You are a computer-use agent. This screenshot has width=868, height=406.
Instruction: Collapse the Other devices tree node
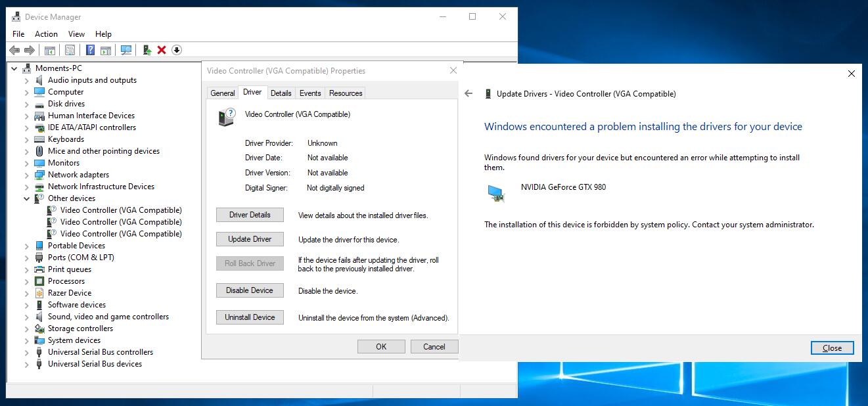[27, 198]
